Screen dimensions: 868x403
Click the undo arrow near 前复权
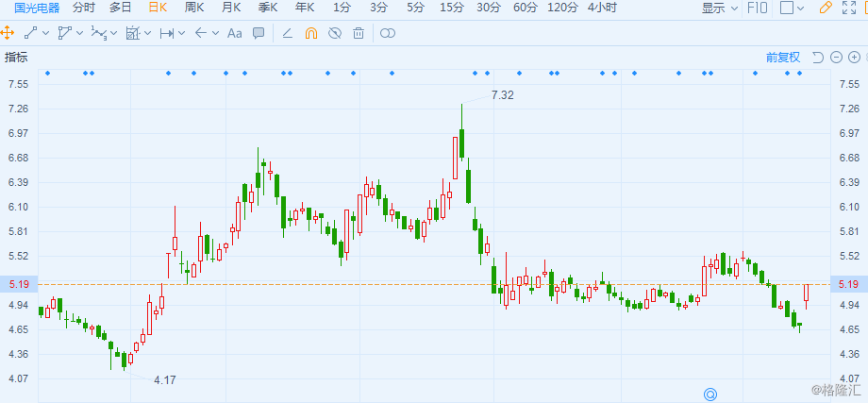817,57
